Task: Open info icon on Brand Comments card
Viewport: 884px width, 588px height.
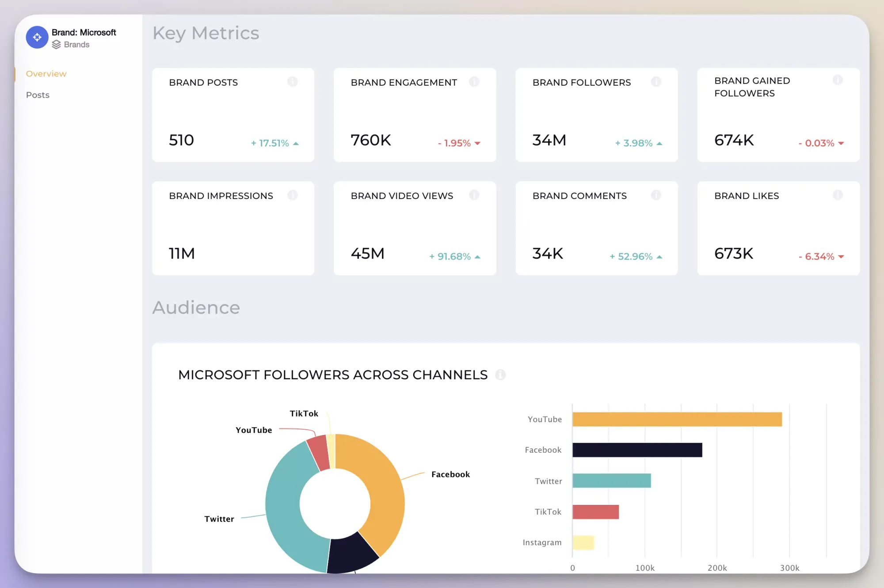Action: [656, 195]
